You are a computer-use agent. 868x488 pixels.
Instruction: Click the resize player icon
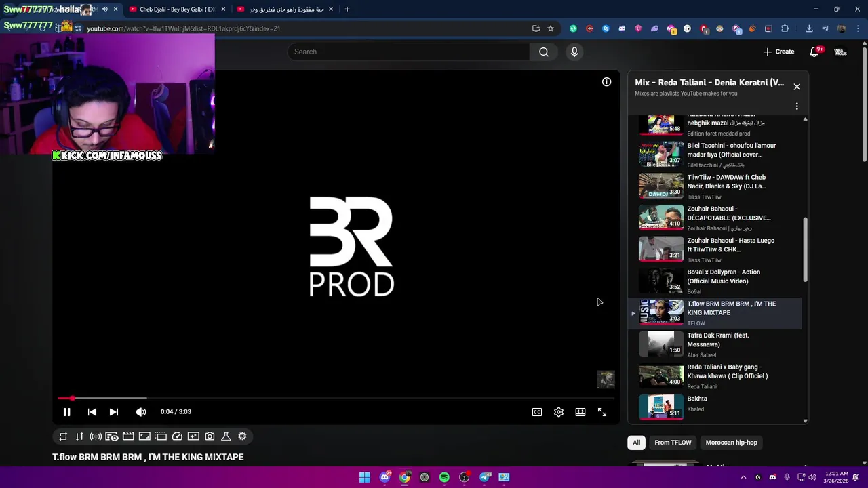(144, 436)
